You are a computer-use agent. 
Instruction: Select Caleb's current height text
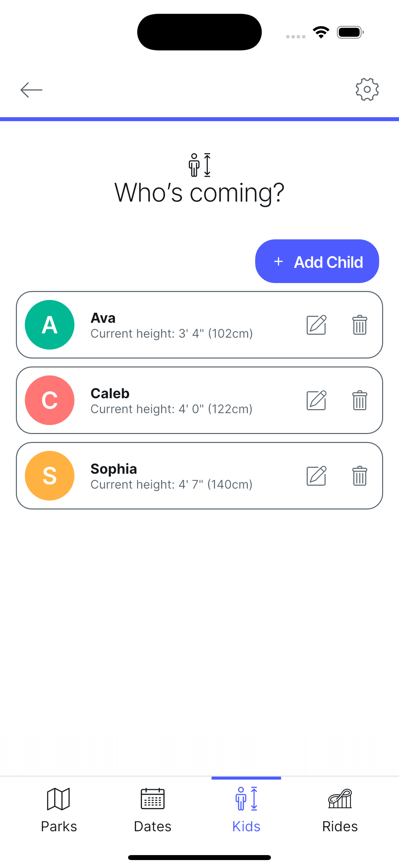[x=171, y=409]
